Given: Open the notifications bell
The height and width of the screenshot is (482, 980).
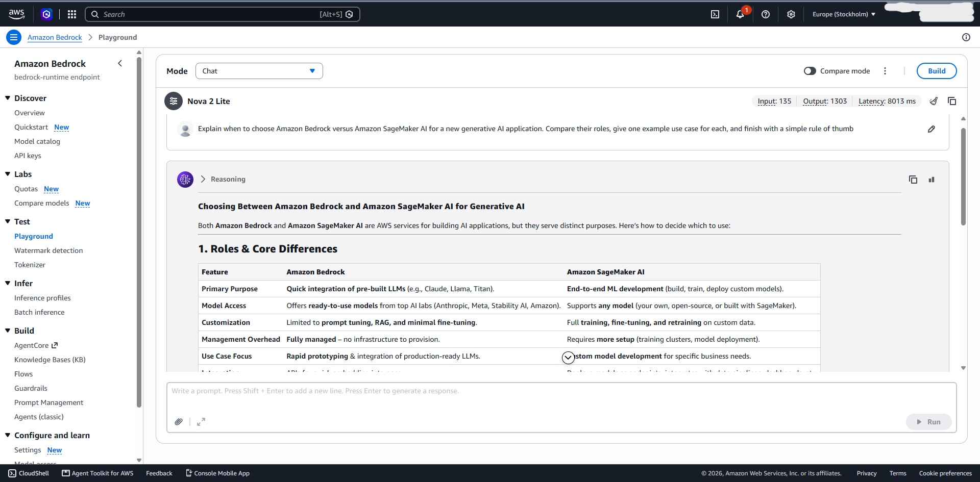Looking at the screenshot, I should 740,14.
